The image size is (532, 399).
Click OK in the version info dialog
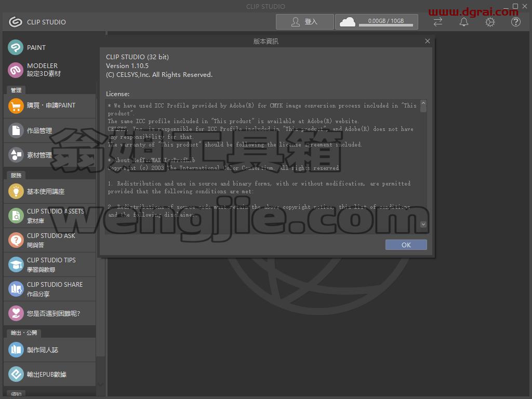pos(406,245)
